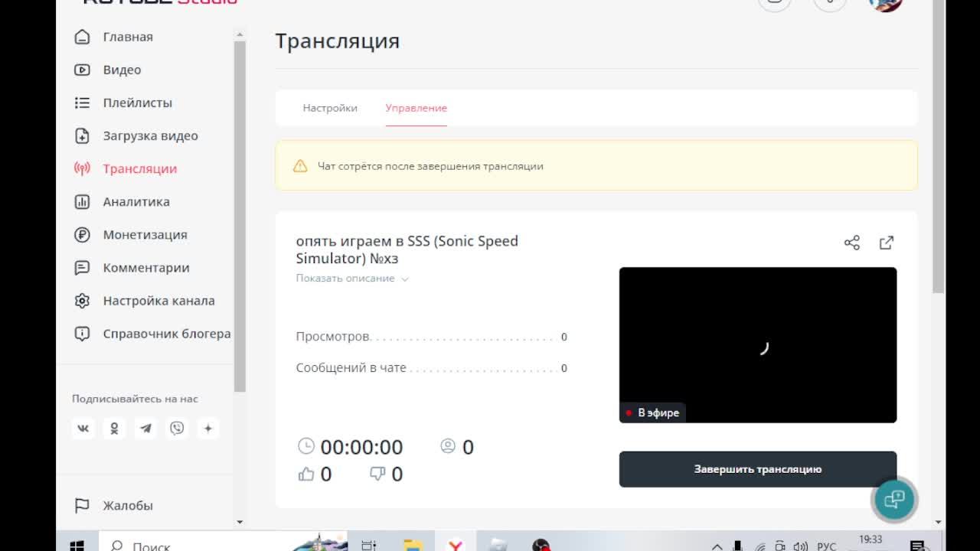The height and width of the screenshot is (551, 980).
Task: Click Завершить трансляцию button
Action: [758, 469]
